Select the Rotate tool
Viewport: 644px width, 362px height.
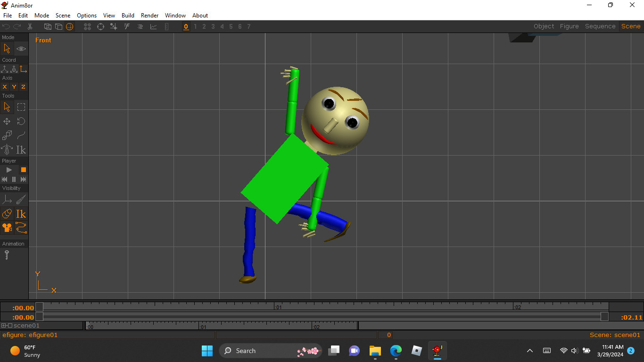pyautogui.click(x=21, y=121)
